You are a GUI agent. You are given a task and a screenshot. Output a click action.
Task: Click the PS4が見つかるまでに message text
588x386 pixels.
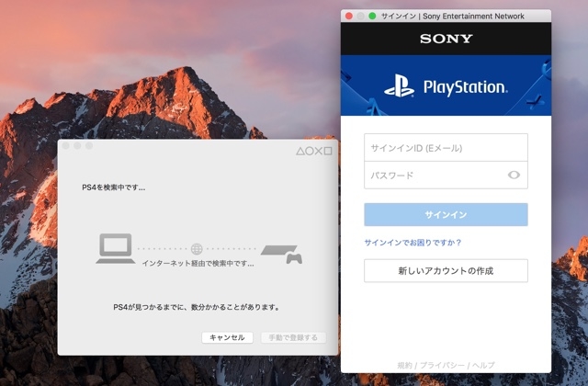coord(198,307)
